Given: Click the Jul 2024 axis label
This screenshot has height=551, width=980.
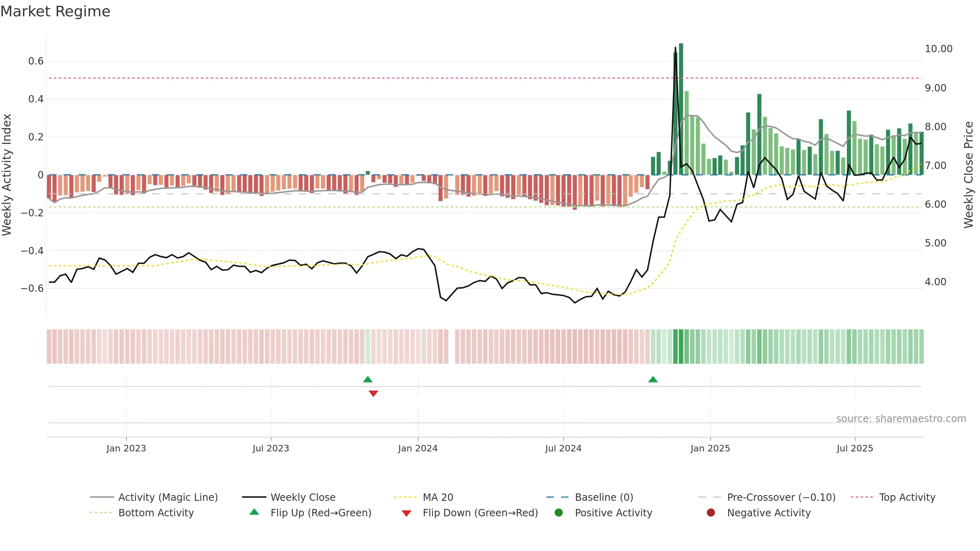Looking at the screenshot, I should pyautogui.click(x=563, y=449).
